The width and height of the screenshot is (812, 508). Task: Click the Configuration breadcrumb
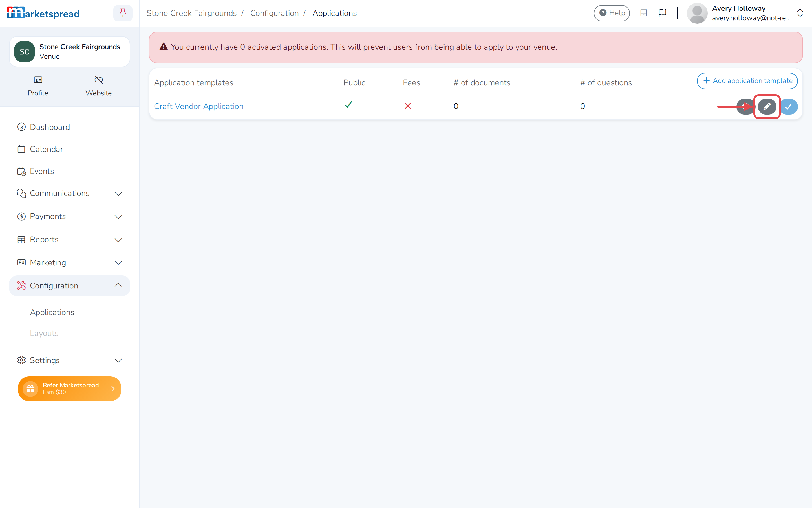point(274,13)
